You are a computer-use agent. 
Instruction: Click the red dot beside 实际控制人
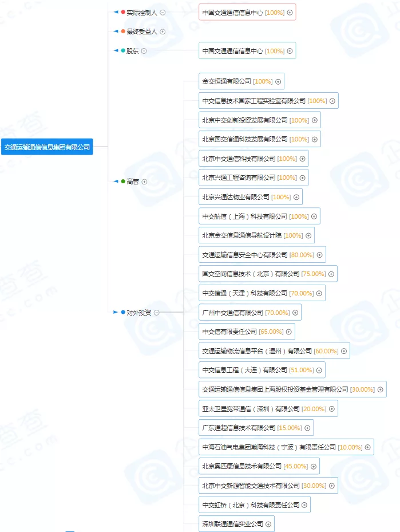point(123,12)
